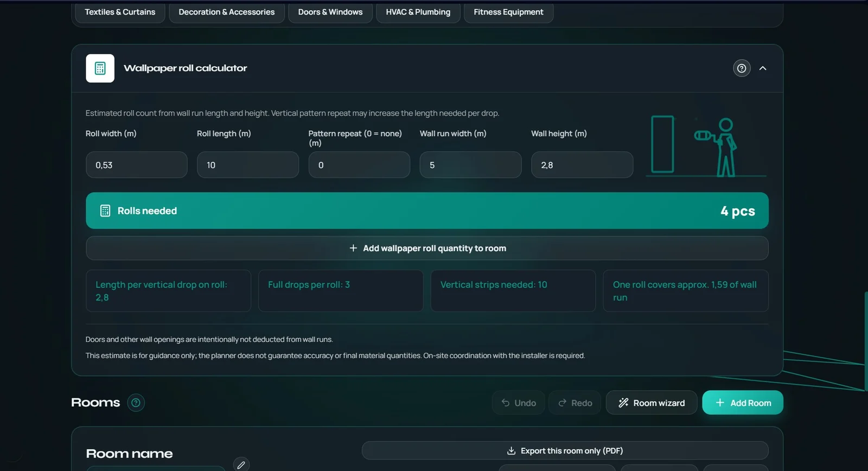Add a new room
This screenshot has width=868, height=471.
743,403
